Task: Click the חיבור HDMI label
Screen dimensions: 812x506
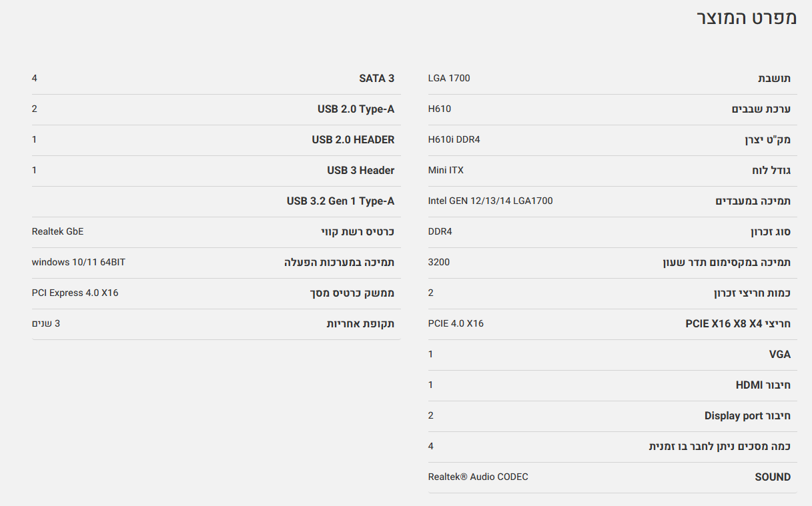Action: coord(763,385)
